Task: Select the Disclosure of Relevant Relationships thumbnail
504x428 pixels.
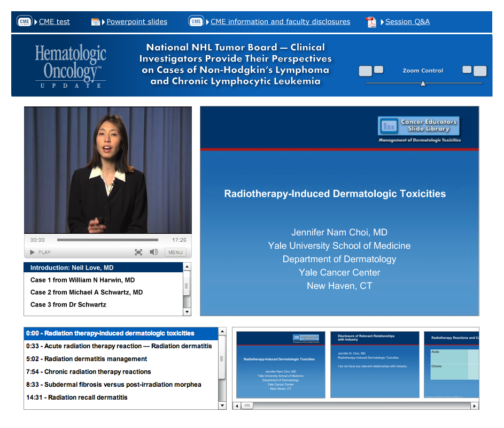Action: coord(375,365)
